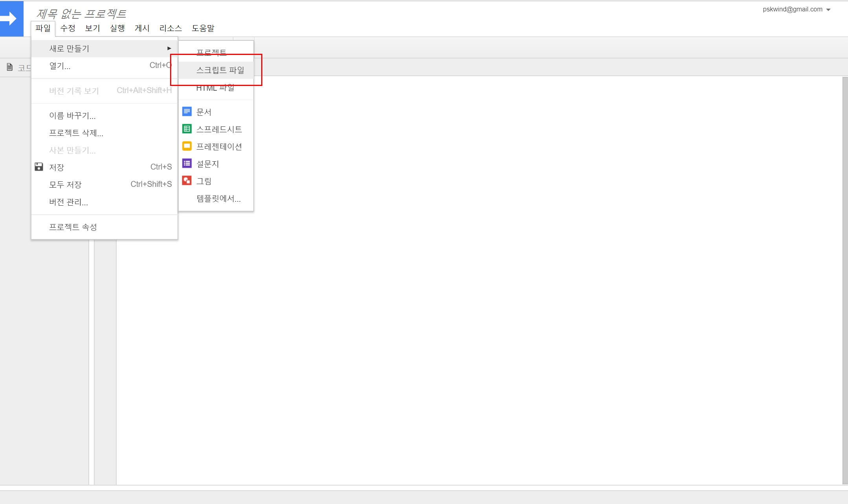The height and width of the screenshot is (504, 848).
Task: Choose 열기... from the file menu
Action: click(104, 66)
